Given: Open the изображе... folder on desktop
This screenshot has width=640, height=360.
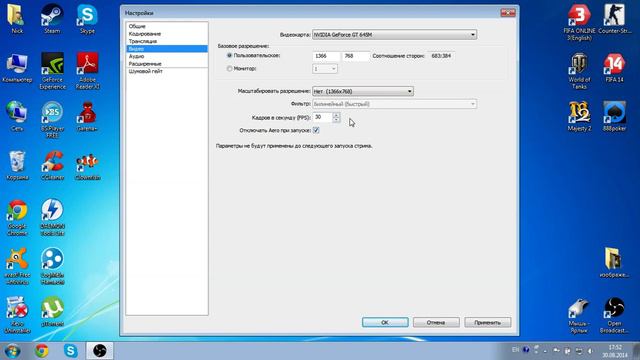Looking at the screenshot, I should pyautogui.click(x=614, y=262).
